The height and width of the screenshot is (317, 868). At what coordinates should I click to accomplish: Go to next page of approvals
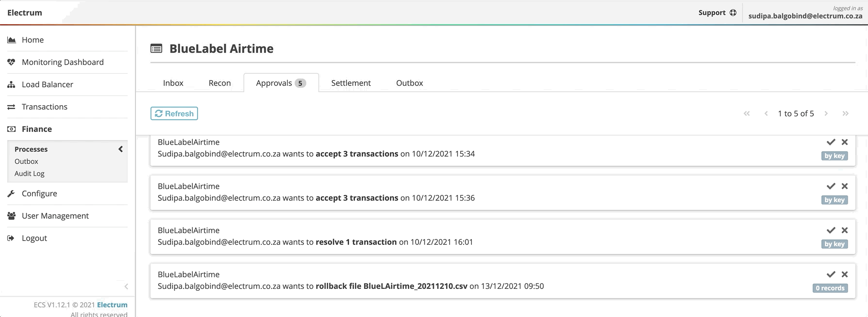[x=826, y=113]
